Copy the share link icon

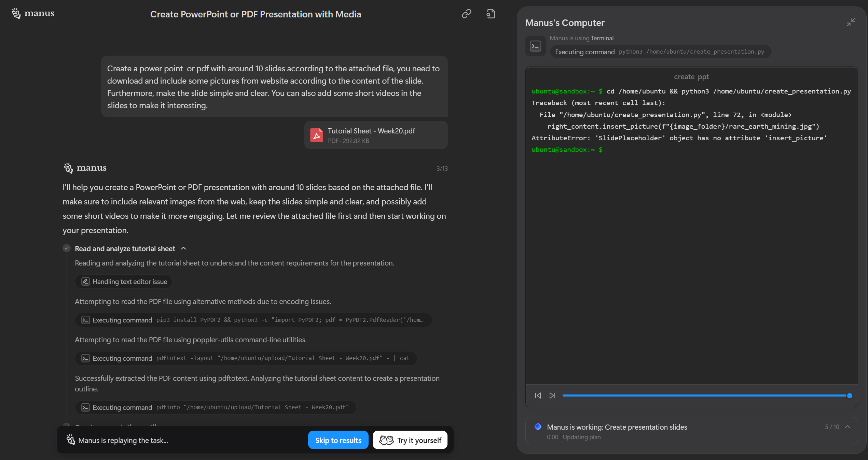click(466, 14)
